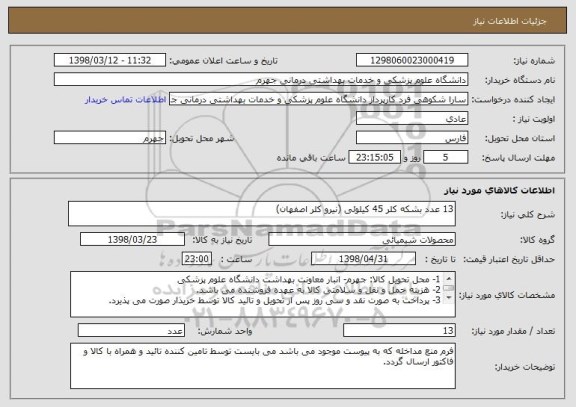Click the ساعت باقی مانده text
576x407 pixels.
(311, 158)
